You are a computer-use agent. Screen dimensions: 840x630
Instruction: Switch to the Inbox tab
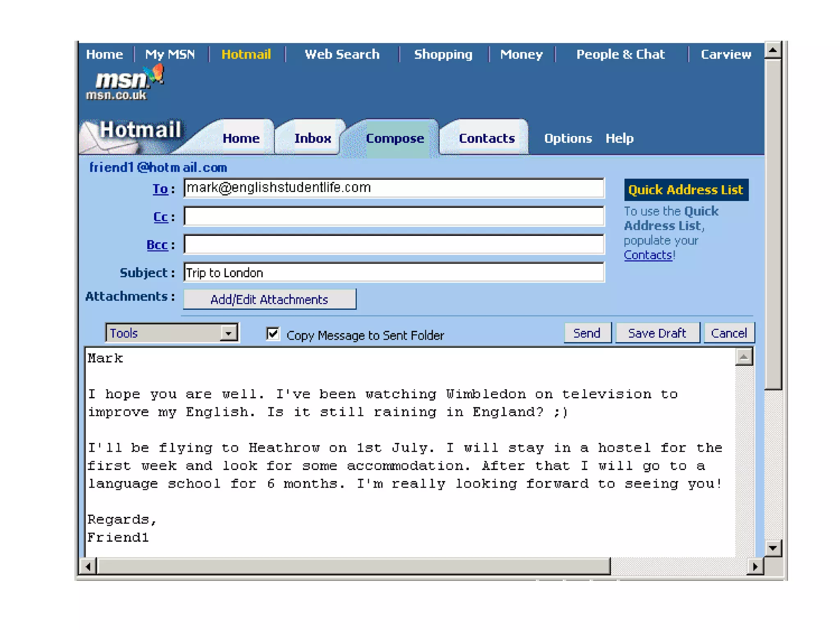click(313, 138)
